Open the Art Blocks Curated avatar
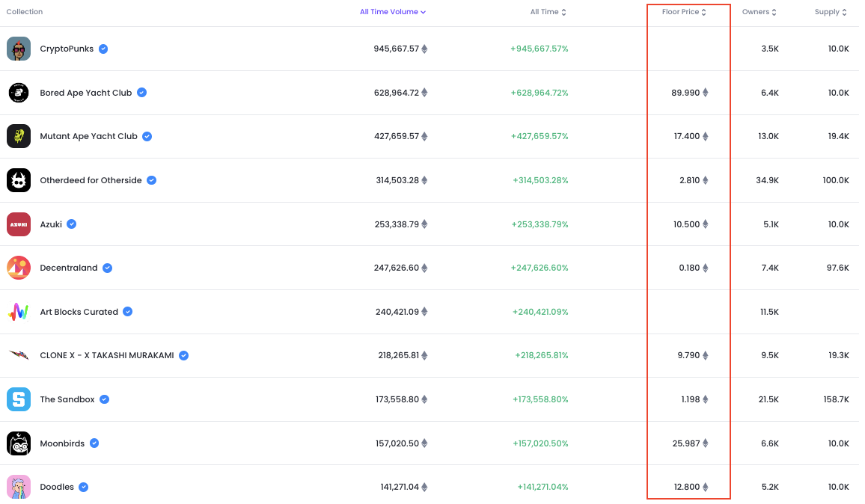Screen dimensions: 865x504 [18, 312]
